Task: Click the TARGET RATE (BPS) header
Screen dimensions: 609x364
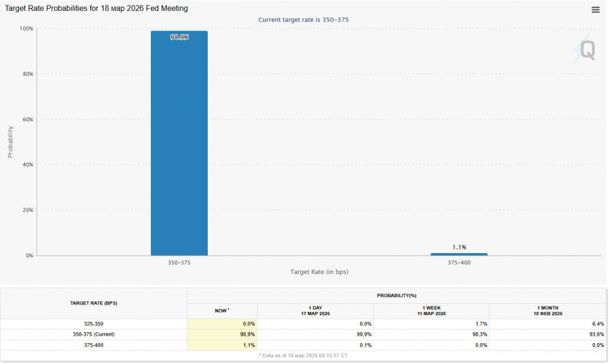Action: (93, 303)
